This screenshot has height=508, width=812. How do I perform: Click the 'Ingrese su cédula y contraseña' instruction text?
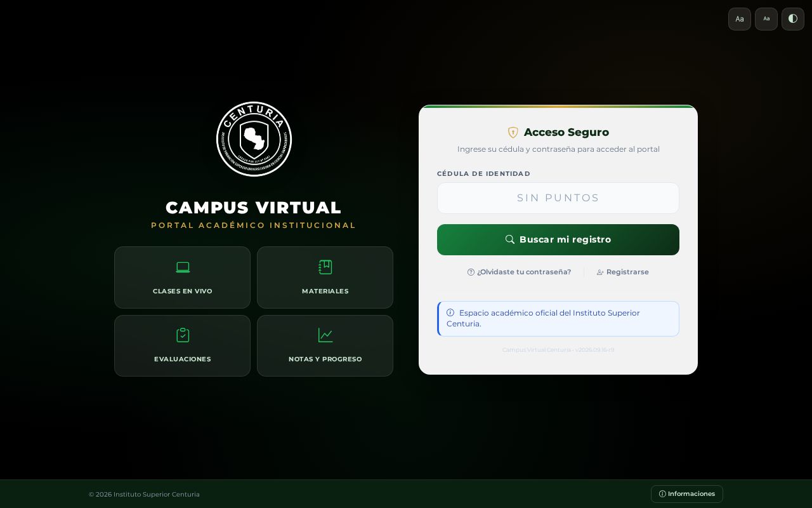click(x=558, y=149)
